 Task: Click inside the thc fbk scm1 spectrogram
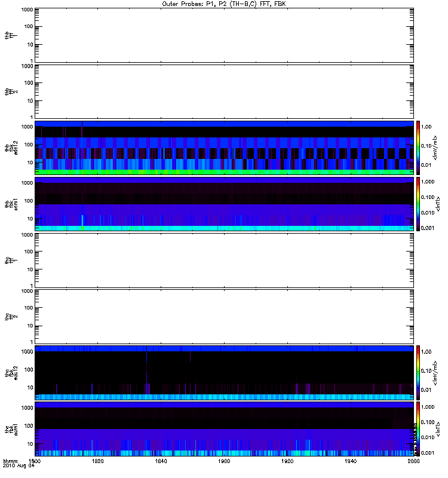tap(225, 429)
